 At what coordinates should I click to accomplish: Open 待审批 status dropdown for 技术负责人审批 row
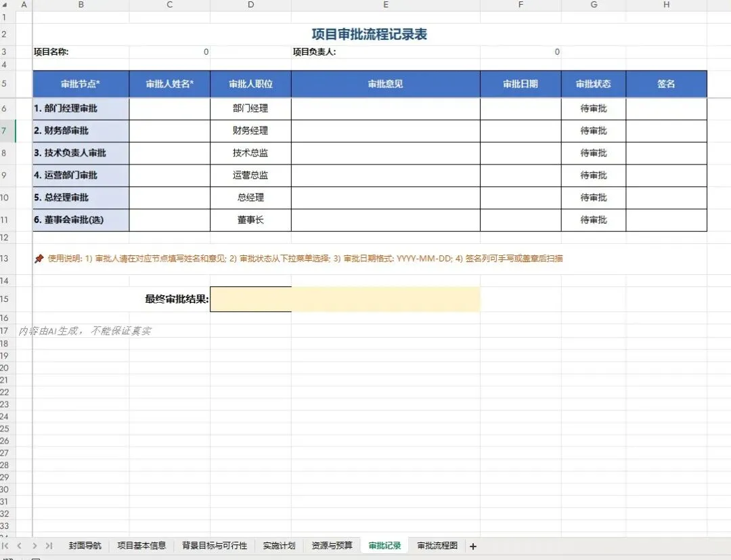coord(594,153)
